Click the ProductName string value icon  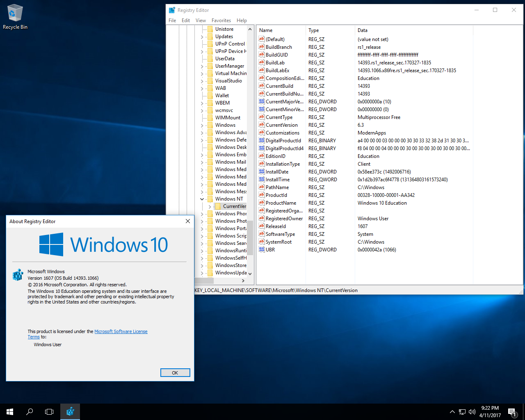pyautogui.click(x=262, y=203)
